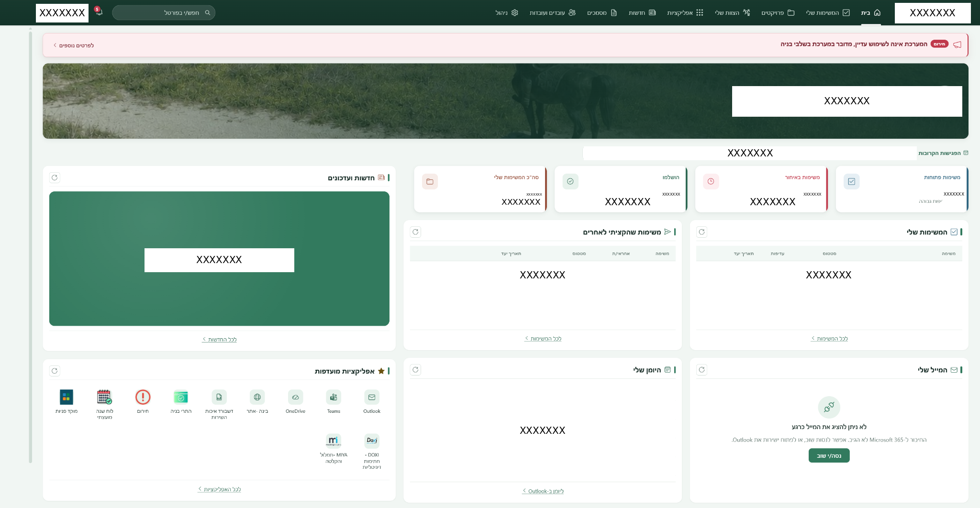Viewport: 980px width, 508px height.
Task: Open עובדים ועובדות in the navigation bar
Action: pos(552,13)
